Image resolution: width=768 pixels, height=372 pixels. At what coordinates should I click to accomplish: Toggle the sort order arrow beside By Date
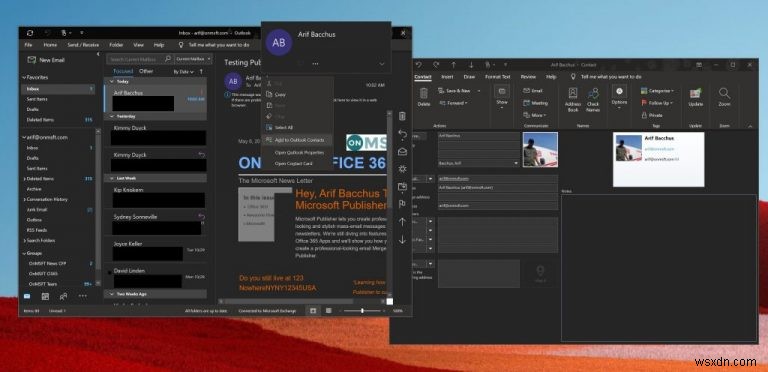coord(201,71)
